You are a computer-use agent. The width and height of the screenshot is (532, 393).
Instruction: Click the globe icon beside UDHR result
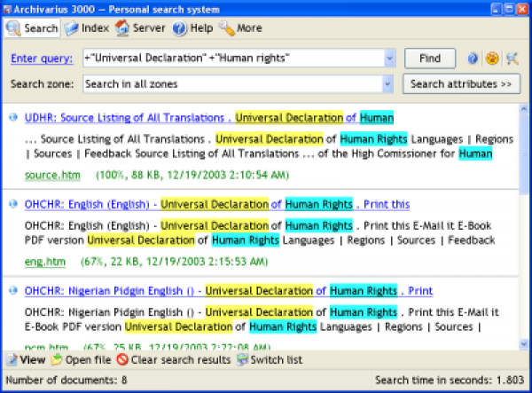13,117
